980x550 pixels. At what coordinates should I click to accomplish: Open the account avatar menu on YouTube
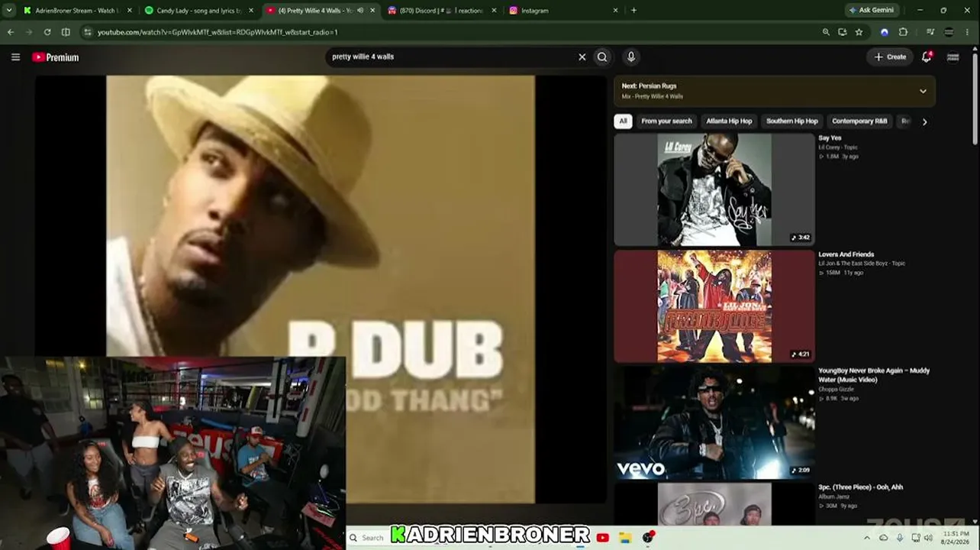953,57
